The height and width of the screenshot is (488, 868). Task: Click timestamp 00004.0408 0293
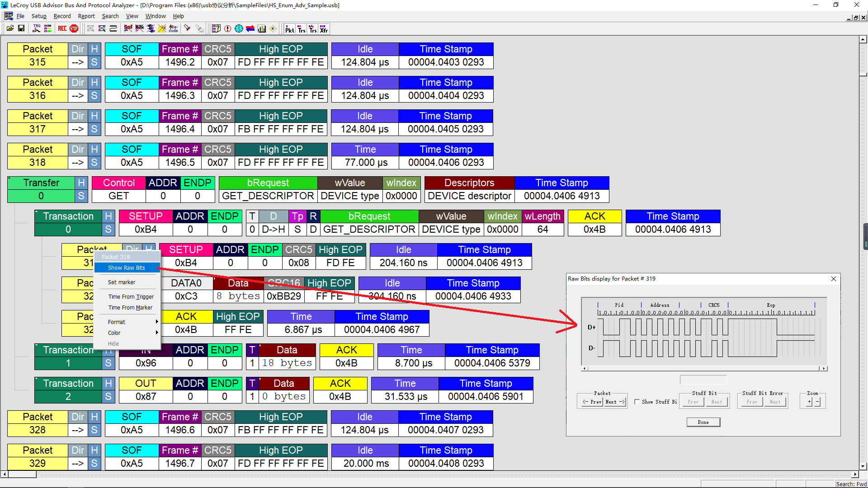click(x=446, y=464)
